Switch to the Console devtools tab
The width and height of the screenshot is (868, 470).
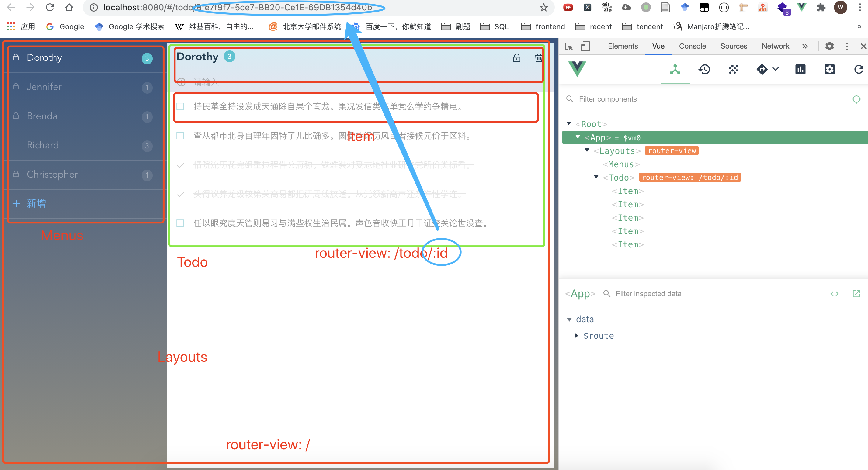pos(692,46)
